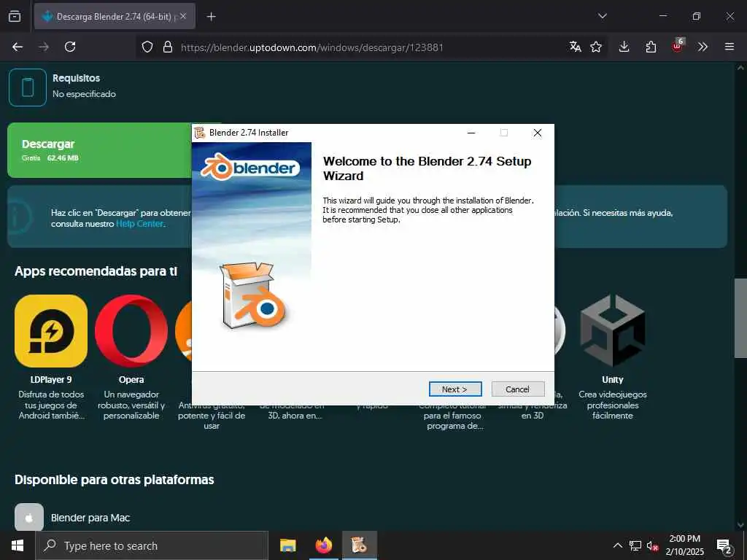Viewport: 747px width, 560px height.
Task: Click the network tray icon
Action: coord(635,545)
